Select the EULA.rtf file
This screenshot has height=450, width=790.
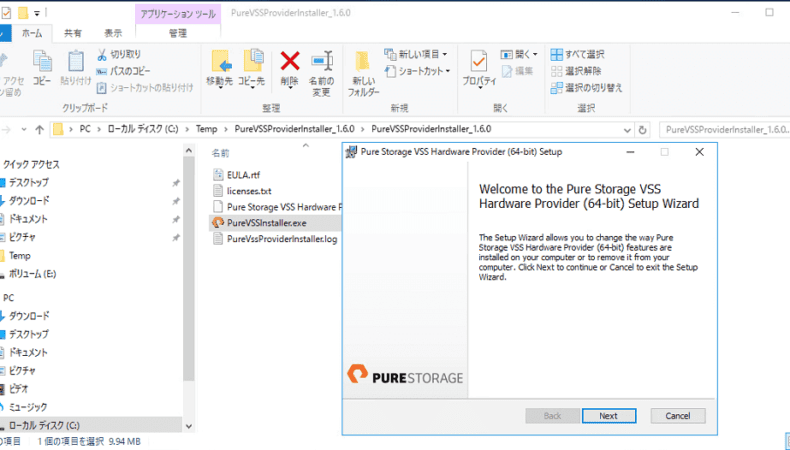click(243, 175)
